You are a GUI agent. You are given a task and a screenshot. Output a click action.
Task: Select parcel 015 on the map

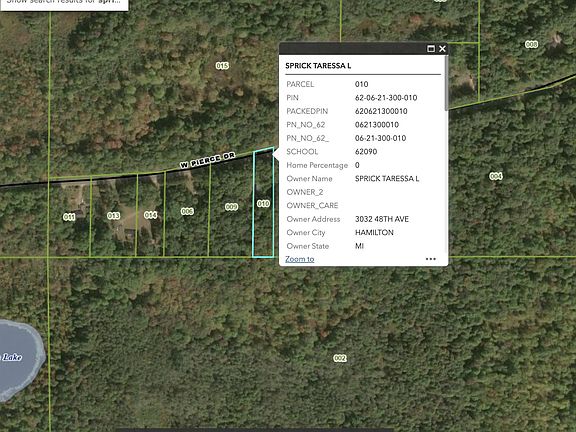pyautogui.click(x=222, y=66)
